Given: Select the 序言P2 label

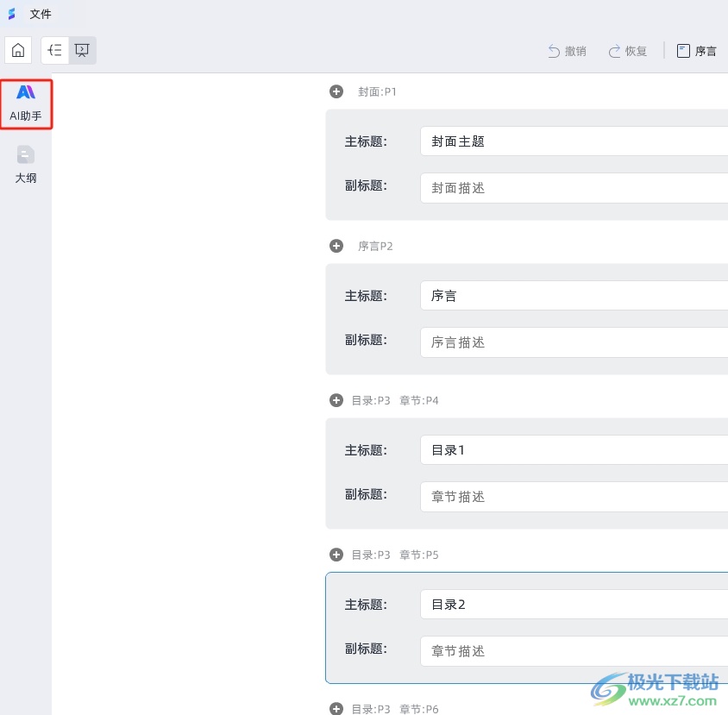Looking at the screenshot, I should point(375,246).
